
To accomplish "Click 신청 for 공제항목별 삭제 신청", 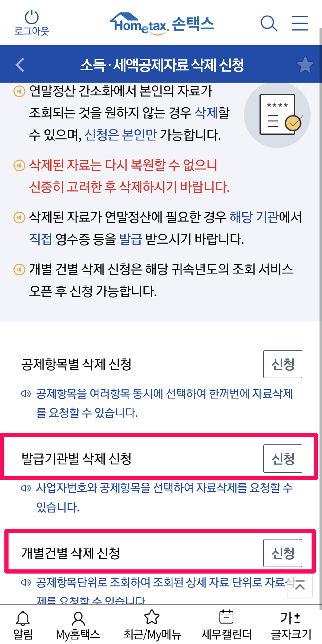I will click(x=283, y=364).
